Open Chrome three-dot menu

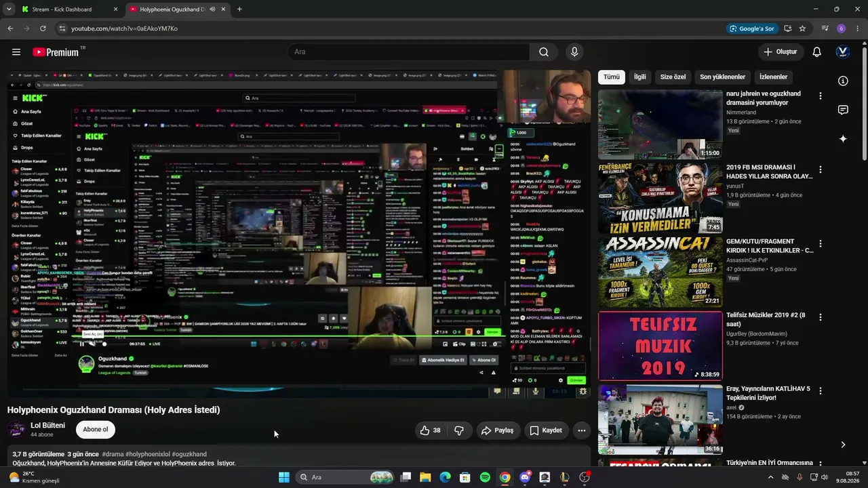[x=857, y=28]
